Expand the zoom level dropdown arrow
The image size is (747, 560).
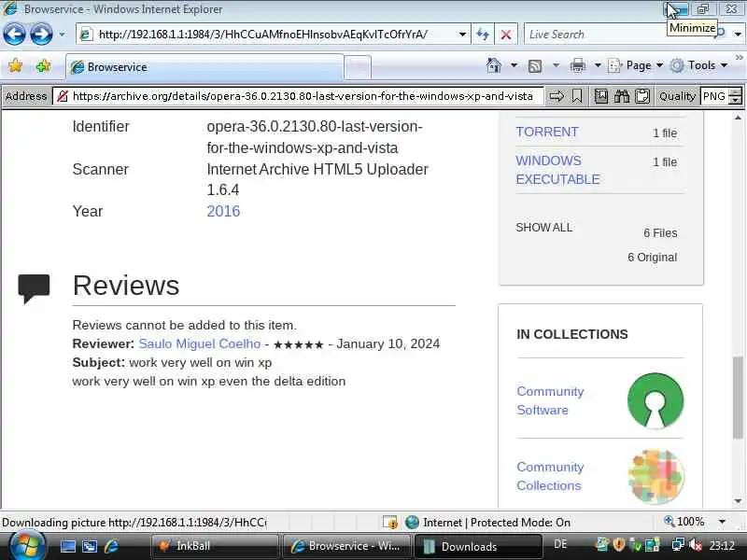tap(722, 522)
